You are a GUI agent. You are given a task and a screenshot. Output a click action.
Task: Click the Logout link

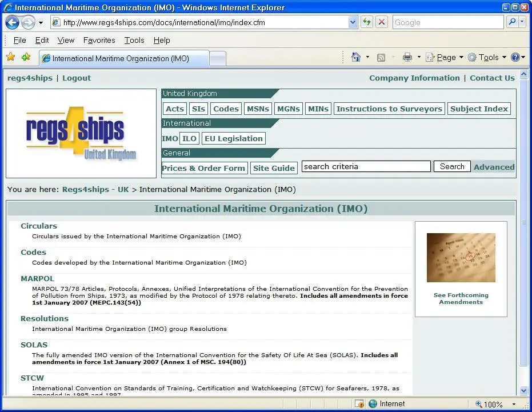[77, 78]
